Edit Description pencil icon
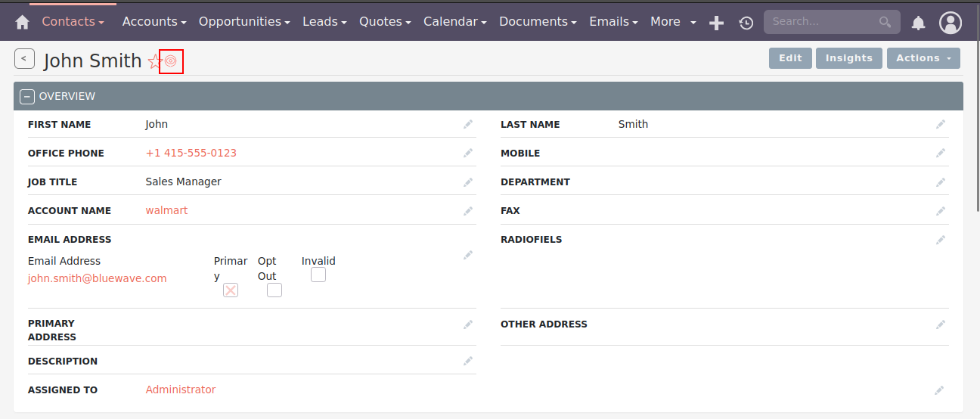 [x=468, y=361]
